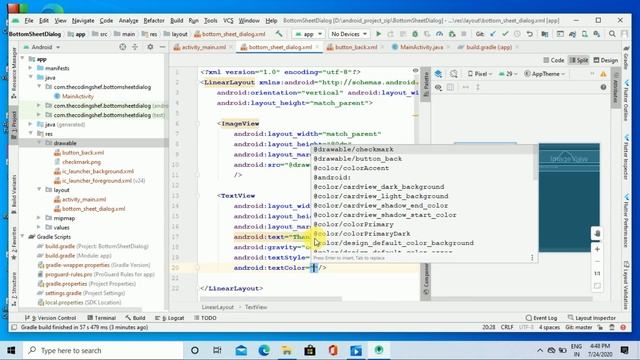640x360 pixels.
Task: Click Windows search box Type here to search
Action: click(x=103, y=351)
